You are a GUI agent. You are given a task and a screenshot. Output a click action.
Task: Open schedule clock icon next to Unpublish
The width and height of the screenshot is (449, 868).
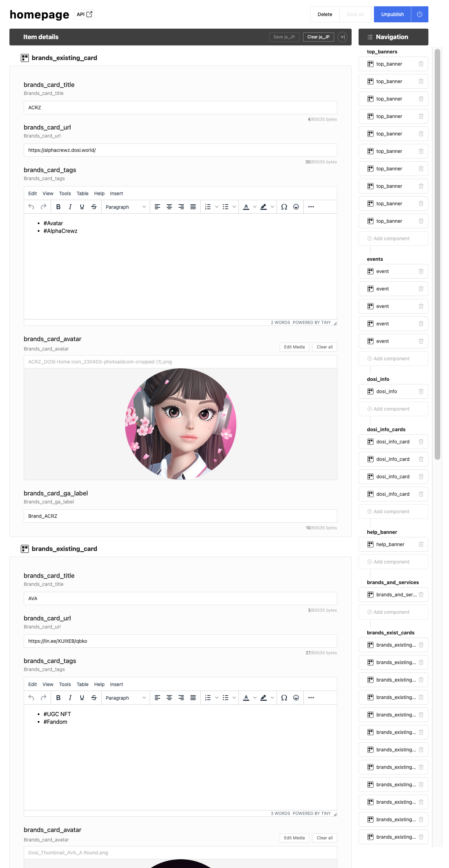(420, 14)
